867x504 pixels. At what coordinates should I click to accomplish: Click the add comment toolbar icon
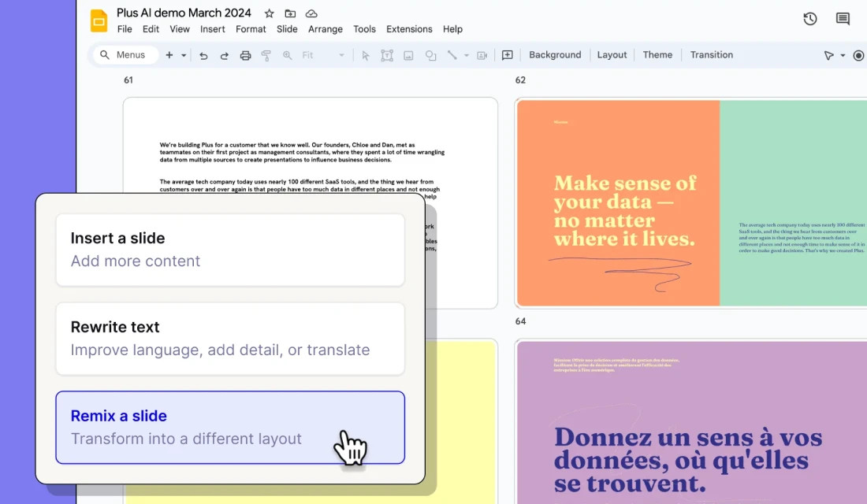point(507,55)
